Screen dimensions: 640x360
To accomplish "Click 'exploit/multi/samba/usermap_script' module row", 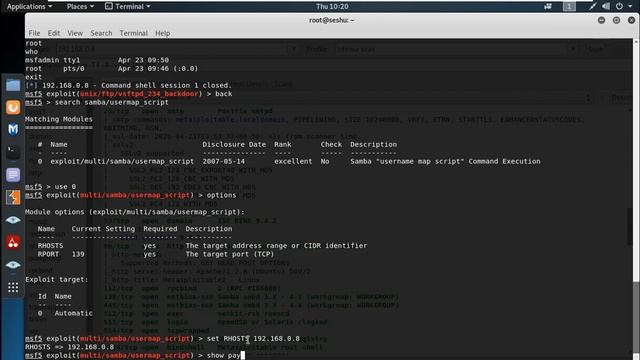I will [289, 162].
